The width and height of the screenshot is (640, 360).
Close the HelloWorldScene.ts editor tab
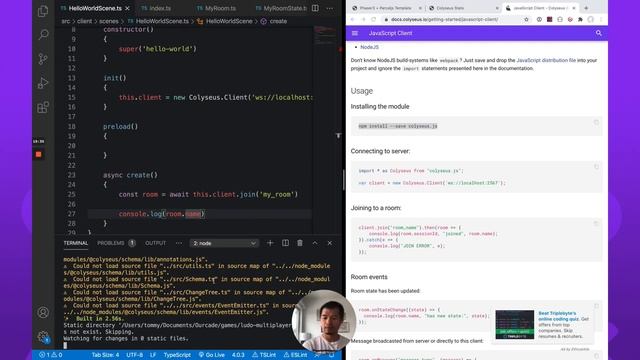tap(127, 8)
